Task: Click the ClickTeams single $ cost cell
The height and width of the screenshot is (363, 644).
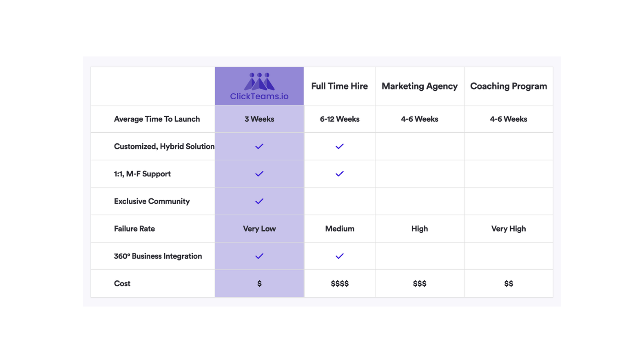Action: point(259,284)
